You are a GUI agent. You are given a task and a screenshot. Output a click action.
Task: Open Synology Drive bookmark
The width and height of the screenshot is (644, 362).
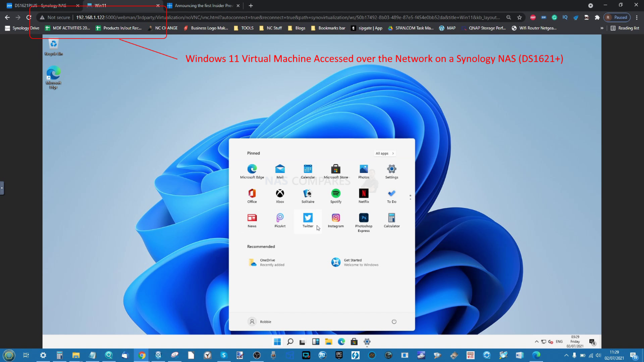22,28
